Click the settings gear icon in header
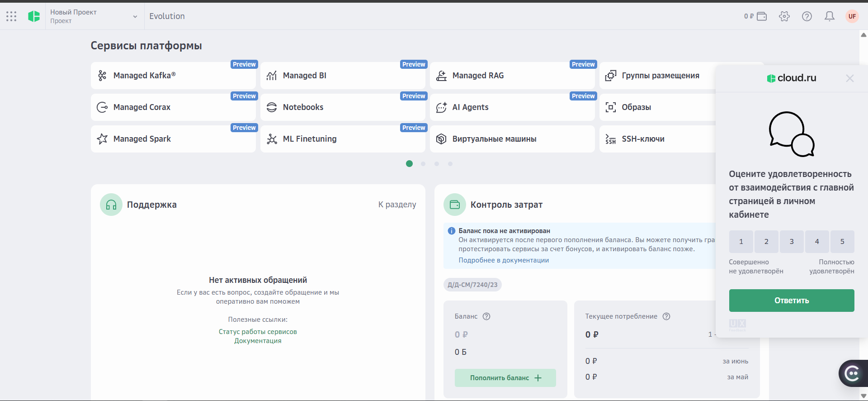 784,16
